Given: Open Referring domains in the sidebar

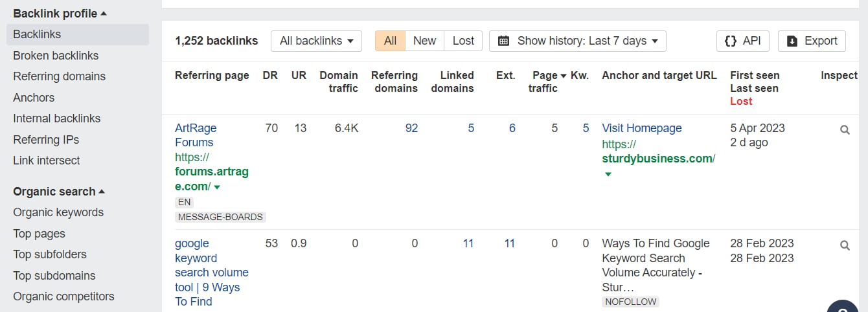Looking at the screenshot, I should point(59,76).
